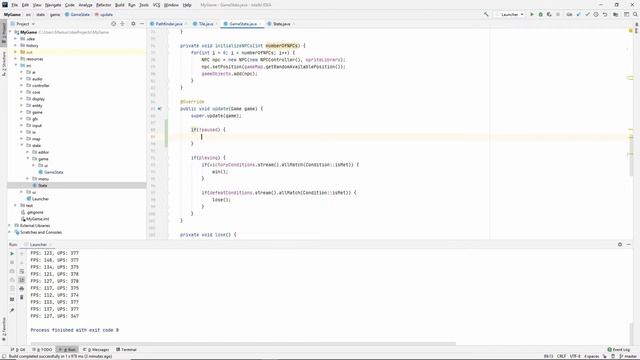Hide the Project panel with minus icon

pyautogui.click(x=142, y=24)
